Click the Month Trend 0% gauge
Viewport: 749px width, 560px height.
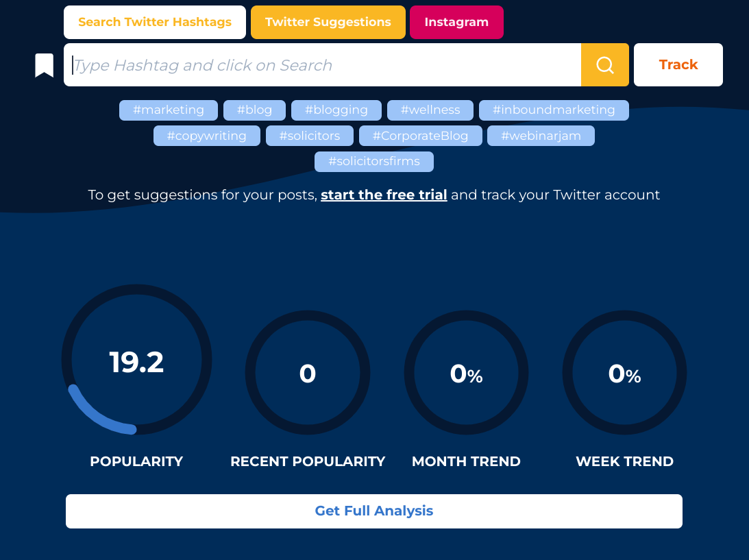click(466, 373)
